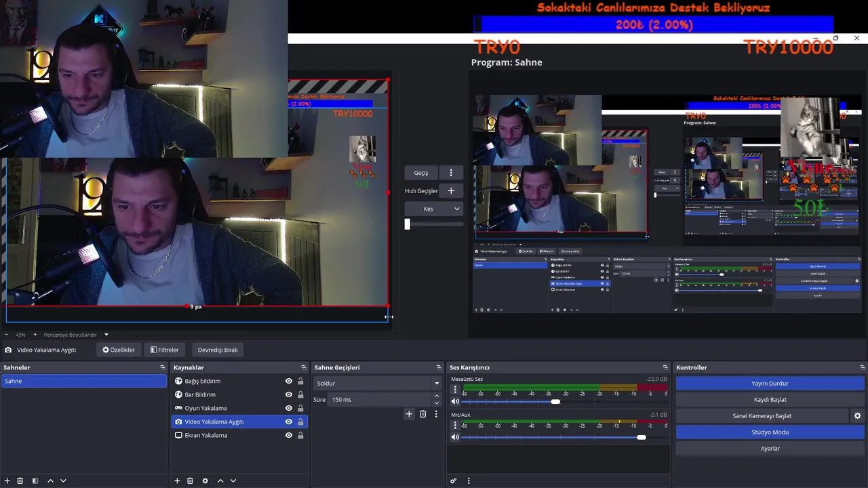The height and width of the screenshot is (488, 868).
Task: Open advanced audio properties gears icon
Action: 454,481
